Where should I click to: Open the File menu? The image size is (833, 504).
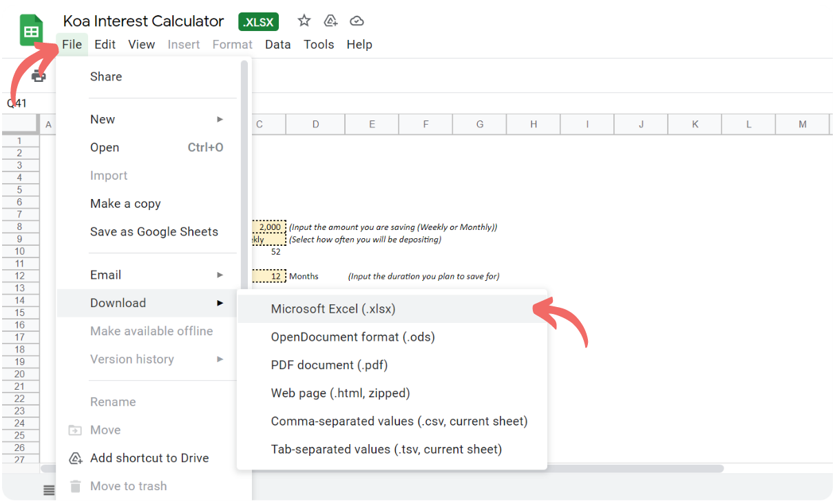(72, 44)
